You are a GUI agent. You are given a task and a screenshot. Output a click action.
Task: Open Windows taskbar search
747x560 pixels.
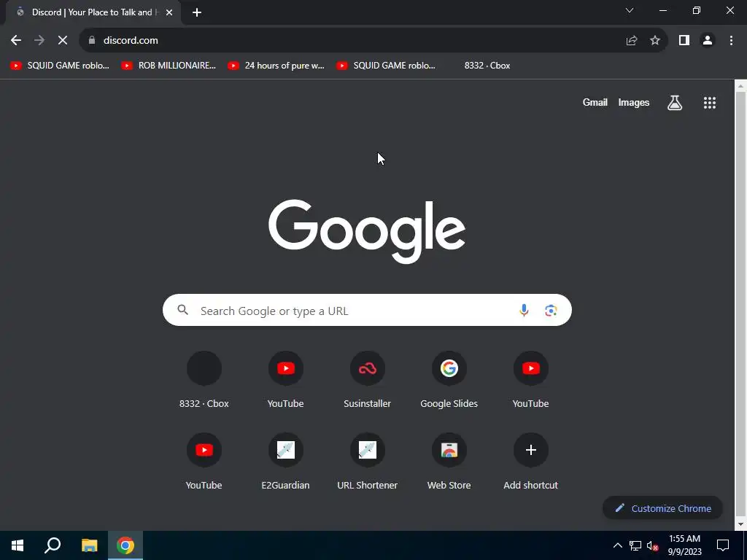(53, 545)
